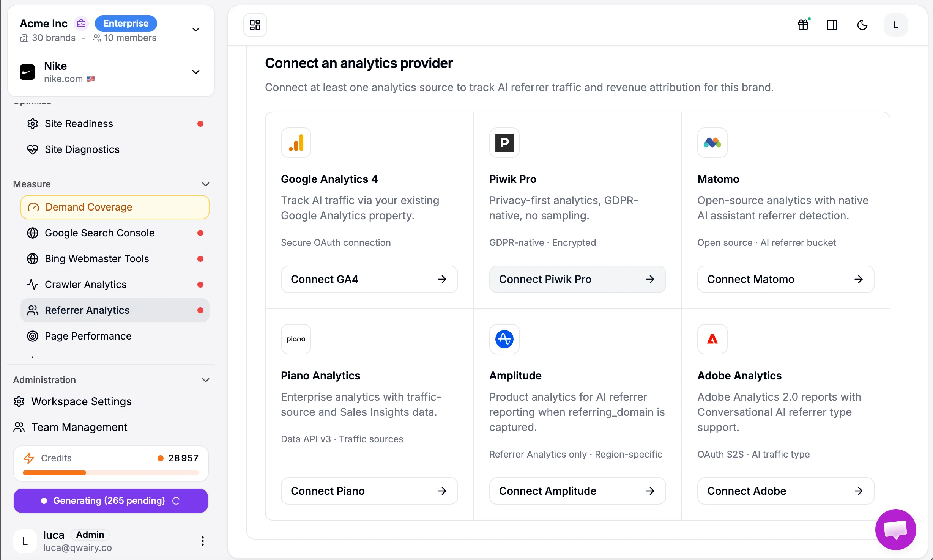Click the Team Management people icon
933x560 pixels.
coord(19,427)
